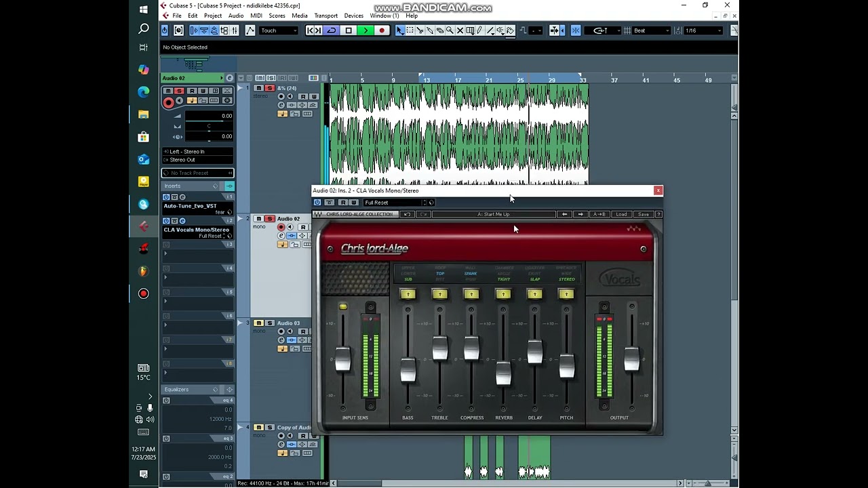Open the File menu

point(177,16)
